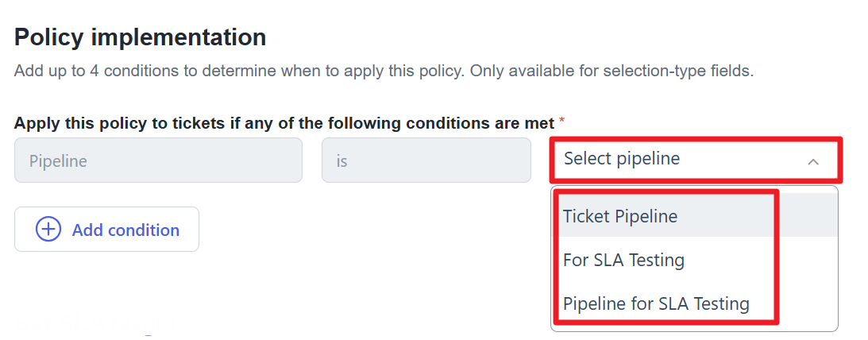
Task: Click empty space beside For SLA Testing option
Action: 808,259
